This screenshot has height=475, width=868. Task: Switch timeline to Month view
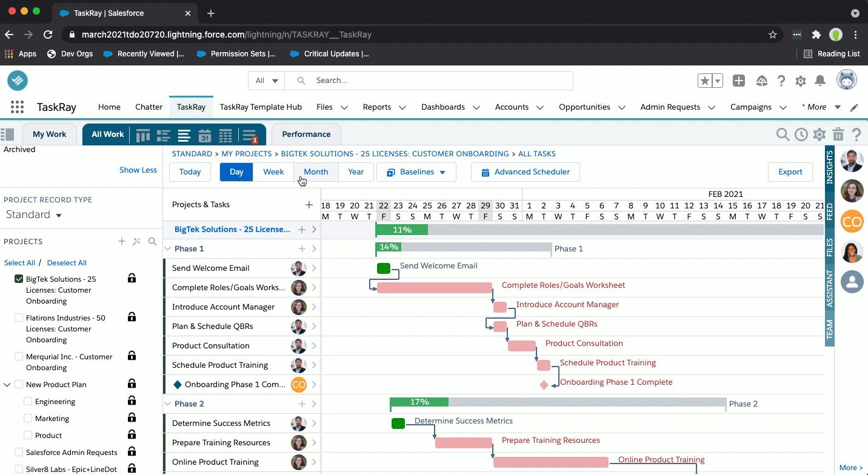pyautogui.click(x=316, y=172)
